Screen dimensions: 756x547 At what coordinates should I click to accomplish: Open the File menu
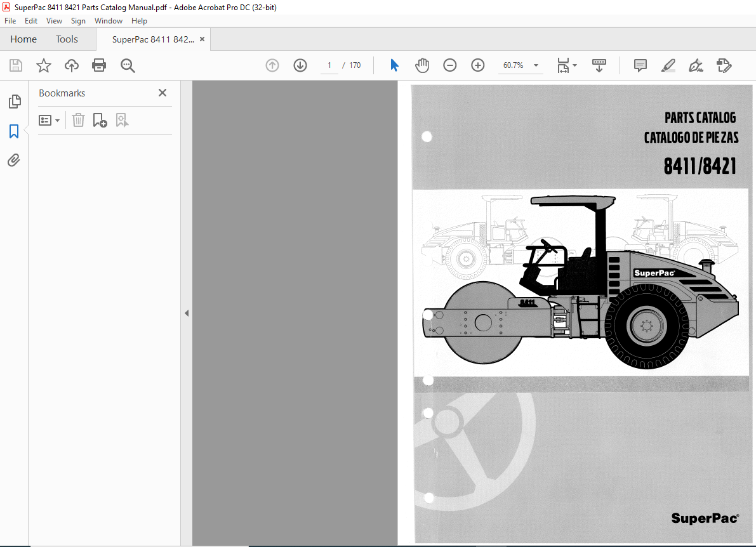point(10,21)
